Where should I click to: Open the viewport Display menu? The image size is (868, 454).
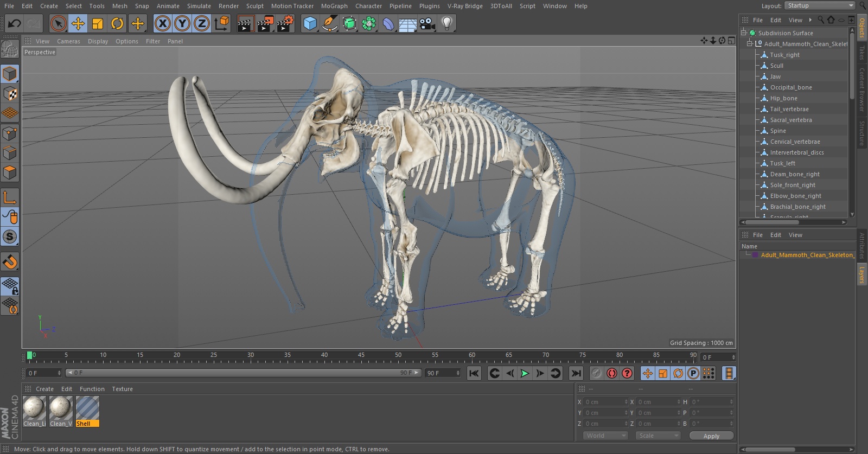click(x=98, y=41)
